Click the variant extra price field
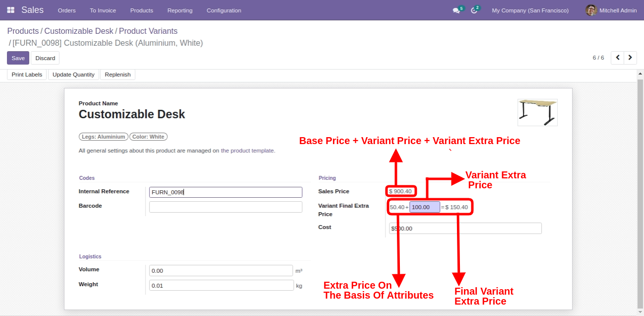The height and width of the screenshot is (316, 644). point(424,207)
